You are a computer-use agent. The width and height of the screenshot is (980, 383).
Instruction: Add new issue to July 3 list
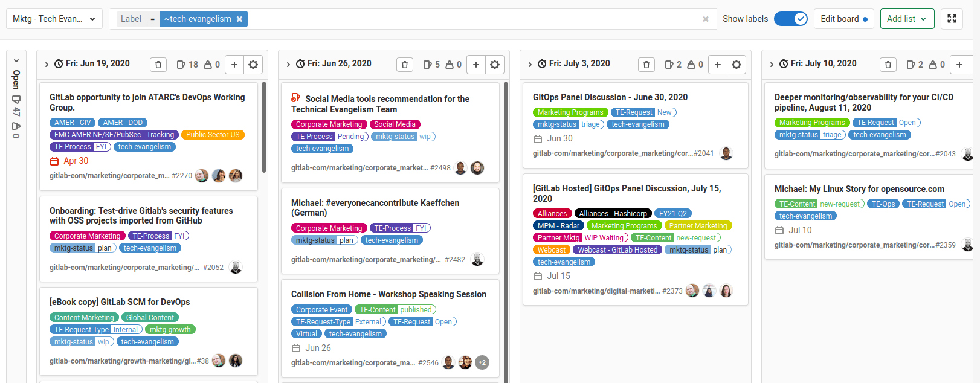718,65
